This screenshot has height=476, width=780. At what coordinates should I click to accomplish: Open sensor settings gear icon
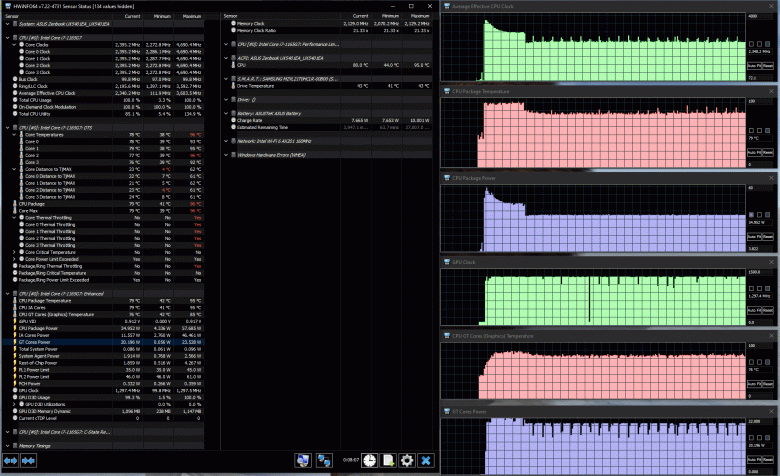[407, 461]
